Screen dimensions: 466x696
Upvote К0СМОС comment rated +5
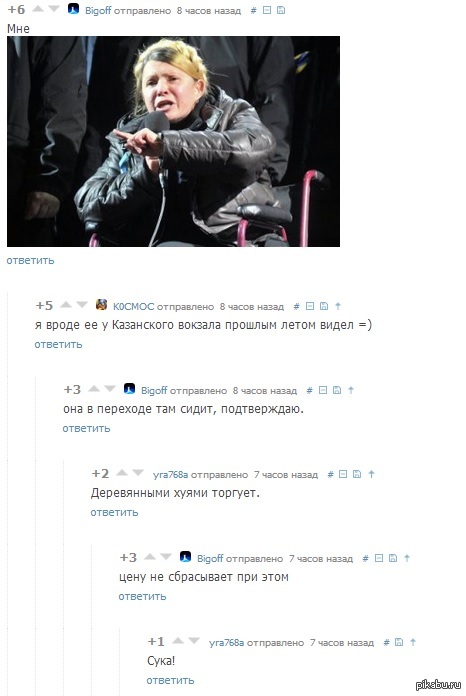tap(66, 304)
